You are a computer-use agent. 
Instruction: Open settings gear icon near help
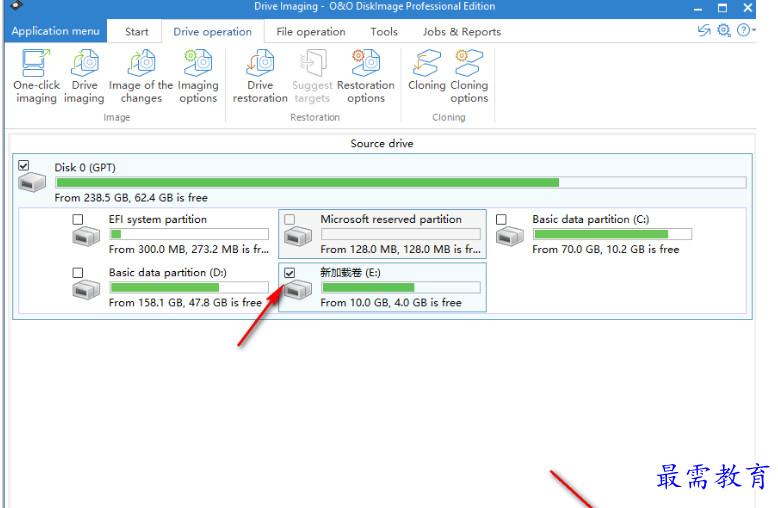coord(724,30)
